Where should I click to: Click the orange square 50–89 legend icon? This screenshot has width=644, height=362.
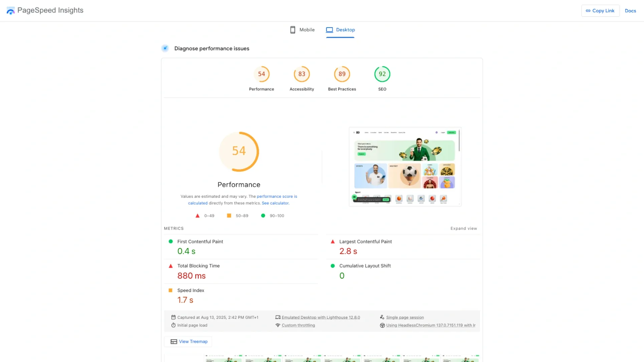point(229,216)
